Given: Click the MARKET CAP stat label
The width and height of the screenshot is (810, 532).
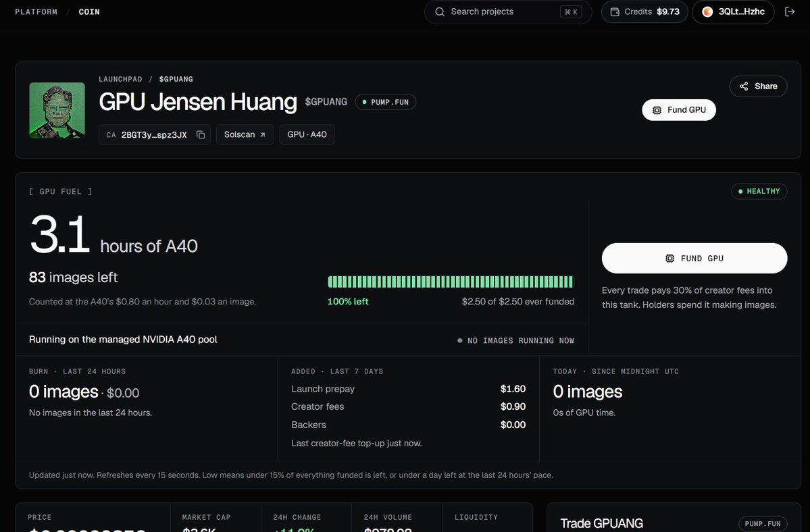Looking at the screenshot, I should tap(206, 517).
